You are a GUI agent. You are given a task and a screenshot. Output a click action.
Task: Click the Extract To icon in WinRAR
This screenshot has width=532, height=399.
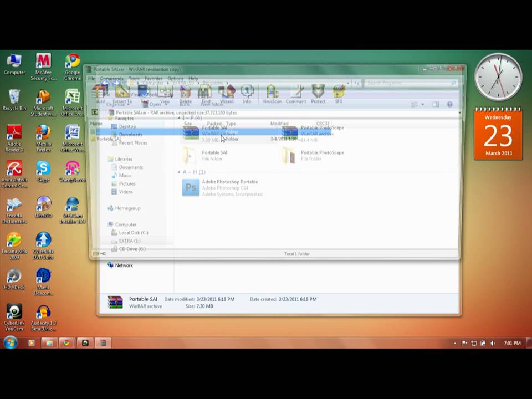(122, 94)
